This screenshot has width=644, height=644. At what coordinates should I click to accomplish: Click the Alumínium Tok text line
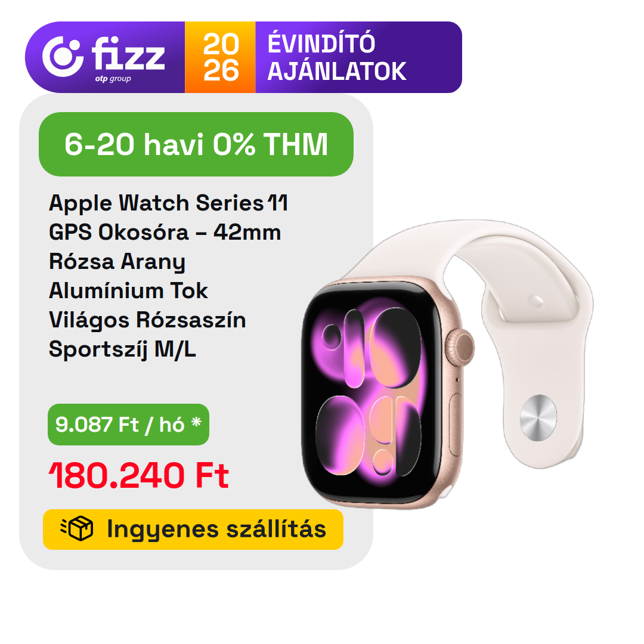click(128, 291)
